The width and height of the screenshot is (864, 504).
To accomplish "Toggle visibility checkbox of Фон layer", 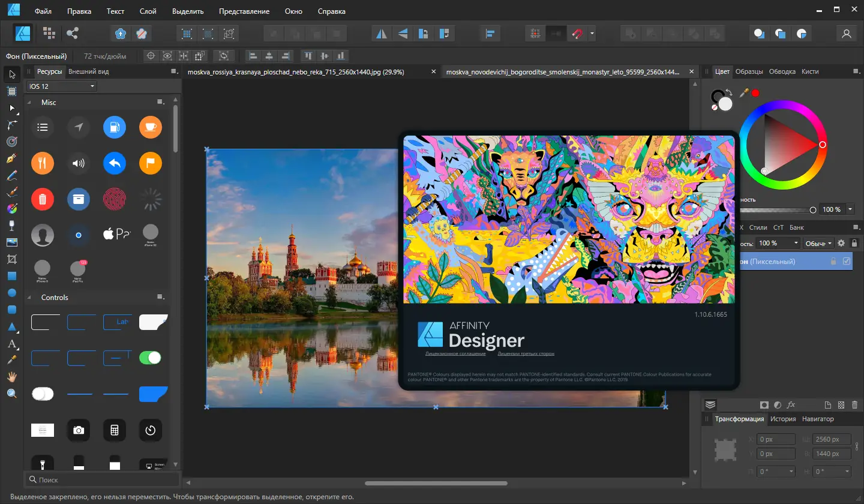I will 847,262.
